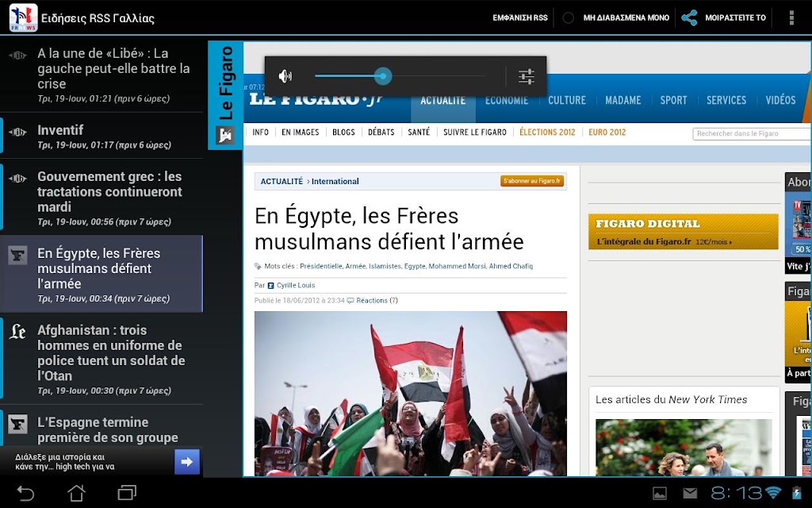
Task: Open Mohammed Morsi keyword link
Action: [x=458, y=267]
